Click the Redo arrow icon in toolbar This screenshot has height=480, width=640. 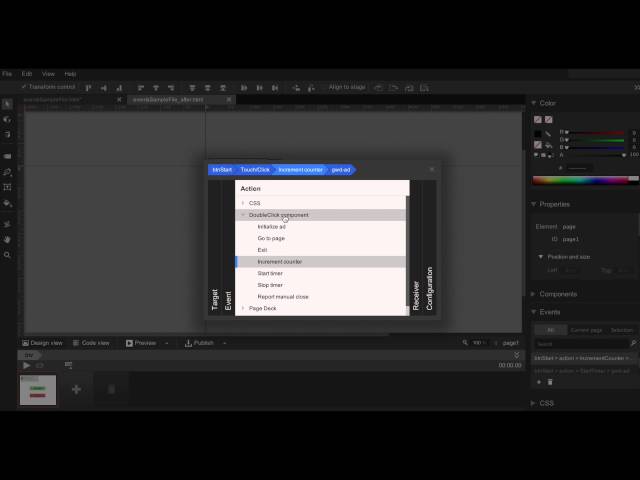pyautogui.click(x=393, y=87)
